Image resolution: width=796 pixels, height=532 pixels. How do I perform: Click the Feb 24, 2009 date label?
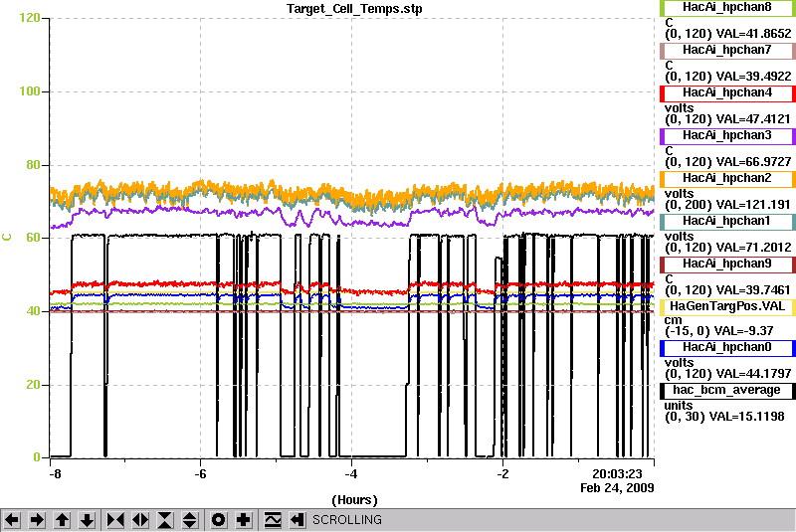(617, 488)
